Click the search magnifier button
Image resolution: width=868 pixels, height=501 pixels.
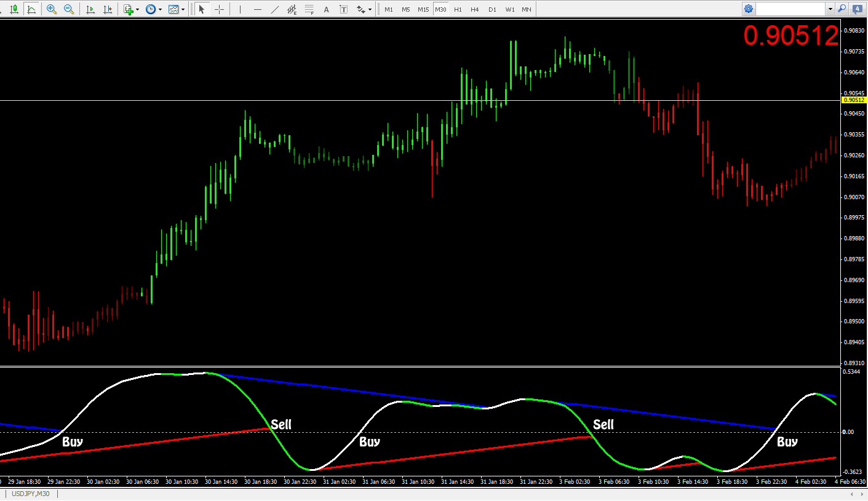(x=842, y=9)
